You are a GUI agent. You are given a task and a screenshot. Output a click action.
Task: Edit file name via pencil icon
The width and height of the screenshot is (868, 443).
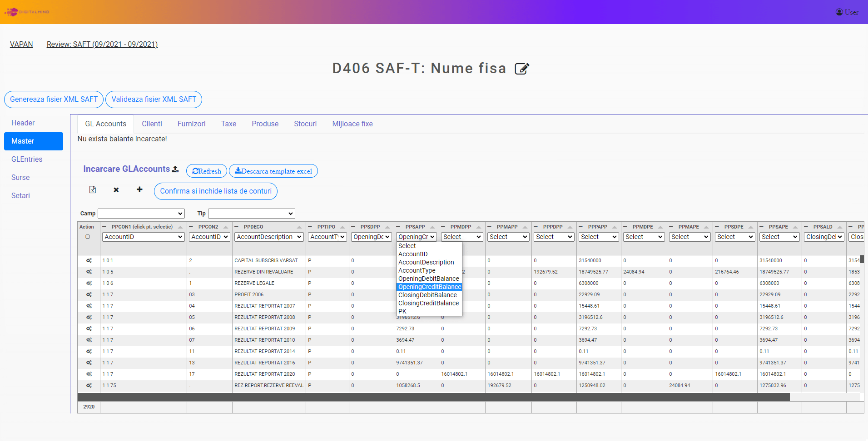(522, 69)
